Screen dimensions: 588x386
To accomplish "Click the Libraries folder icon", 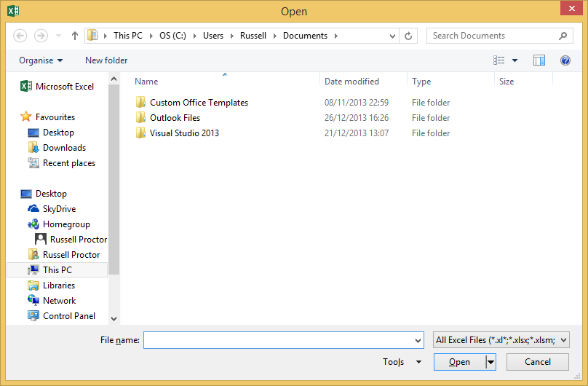I will click(33, 285).
